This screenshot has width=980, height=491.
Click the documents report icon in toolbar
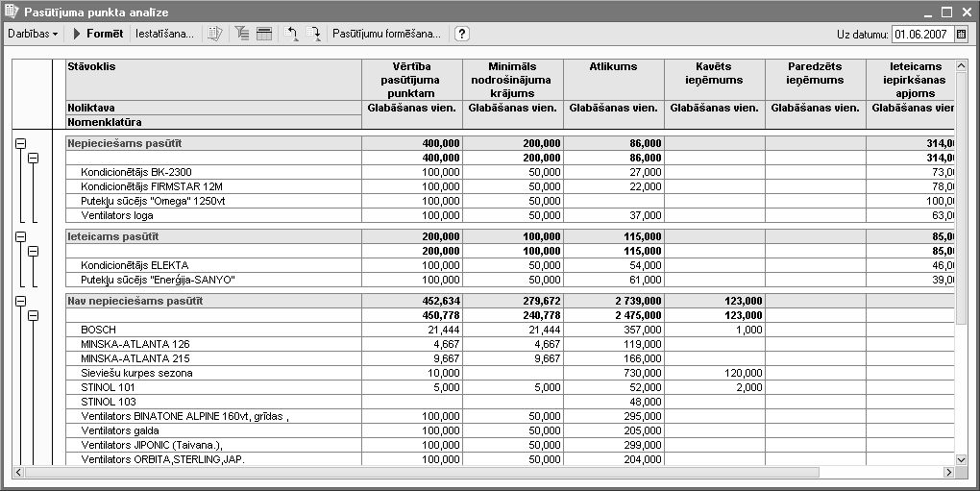pos(216,34)
